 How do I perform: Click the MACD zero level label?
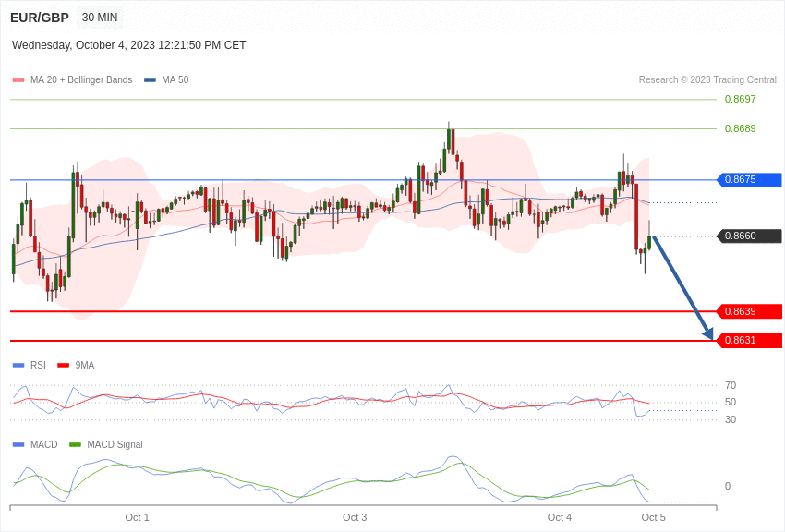[728, 486]
